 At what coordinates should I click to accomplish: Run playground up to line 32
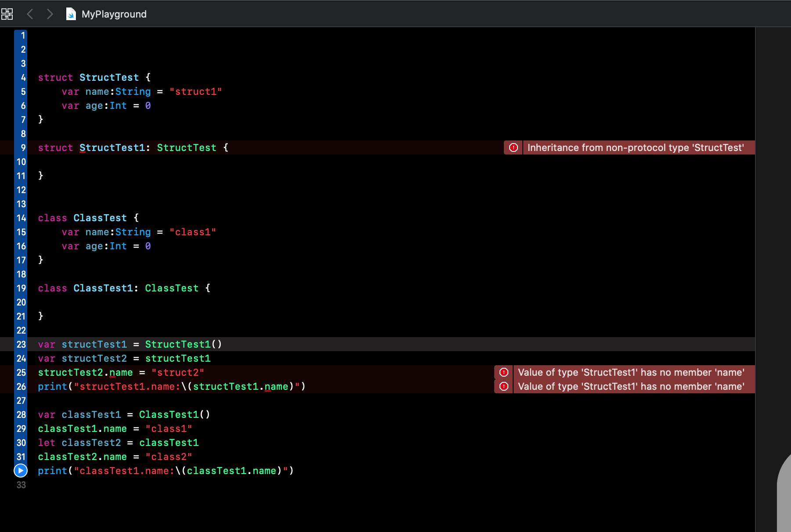[x=21, y=471]
